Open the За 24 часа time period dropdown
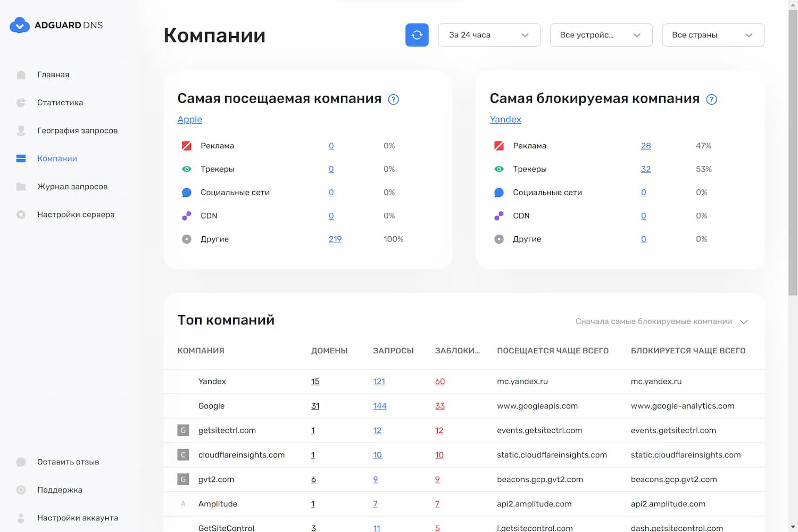The height and width of the screenshot is (532, 798). click(x=489, y=35)
